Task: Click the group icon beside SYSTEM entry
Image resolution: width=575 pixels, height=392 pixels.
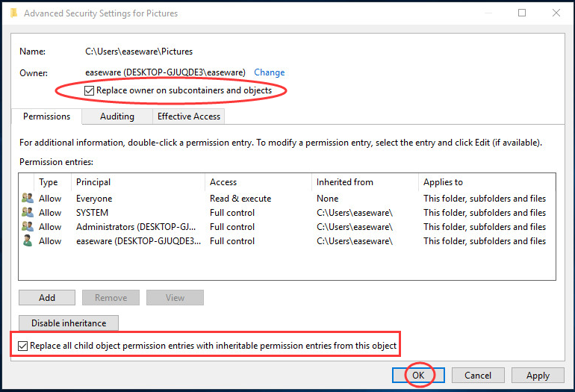Action: [28, 212]
